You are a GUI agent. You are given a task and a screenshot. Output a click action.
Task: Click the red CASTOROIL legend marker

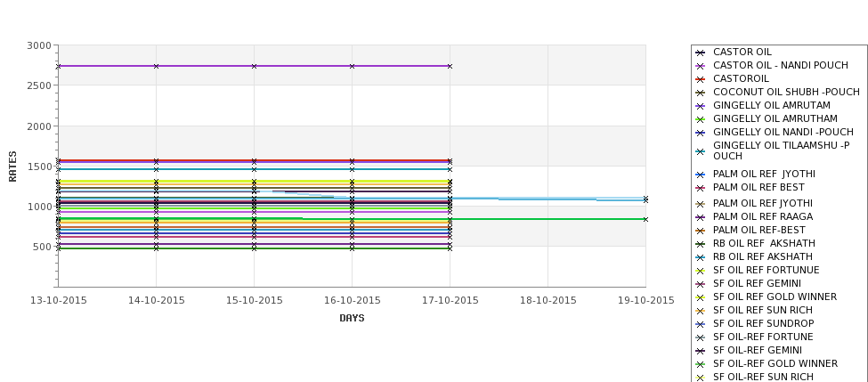(700, 79)
